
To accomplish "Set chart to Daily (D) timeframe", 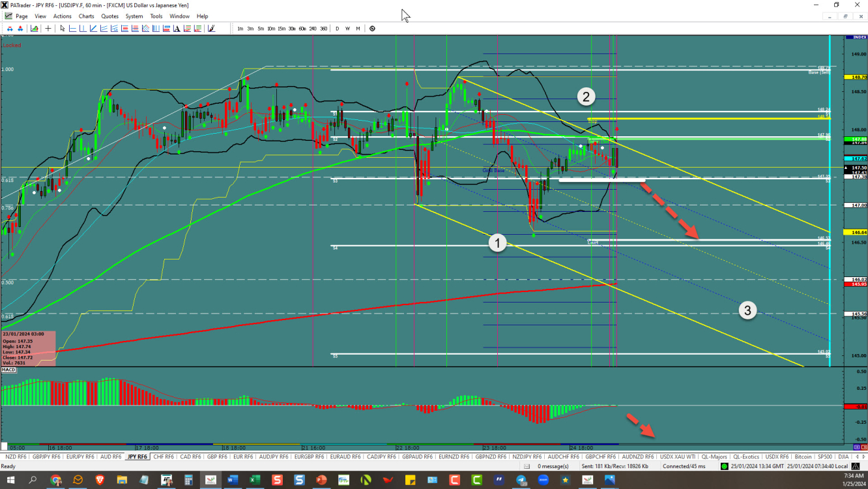I will pyautogui.click(x=337, y=29).
